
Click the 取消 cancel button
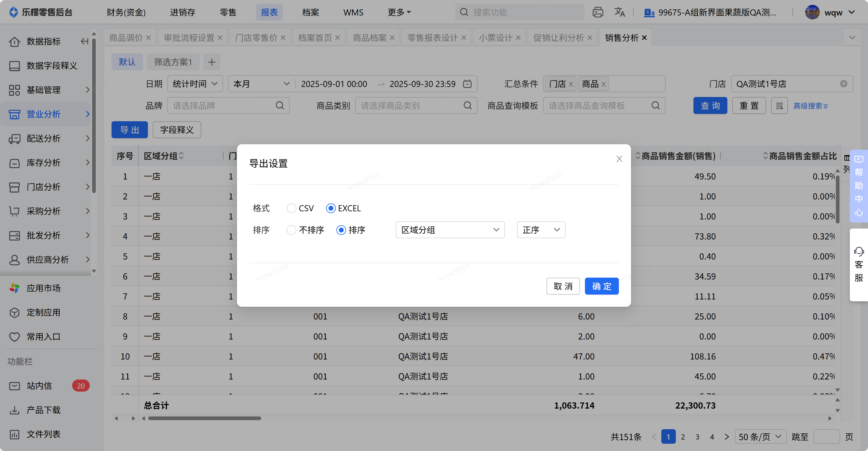[563, 286]
